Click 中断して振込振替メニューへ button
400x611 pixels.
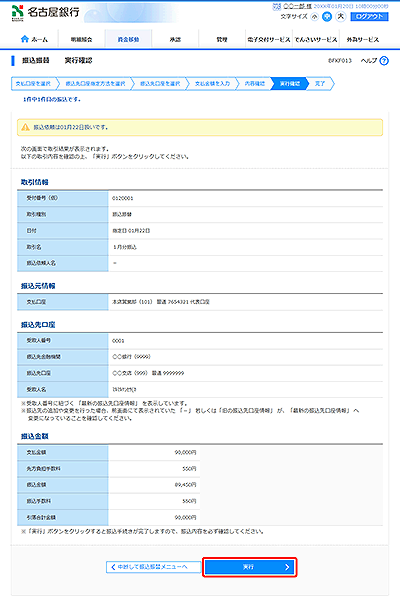pos(153,567)
